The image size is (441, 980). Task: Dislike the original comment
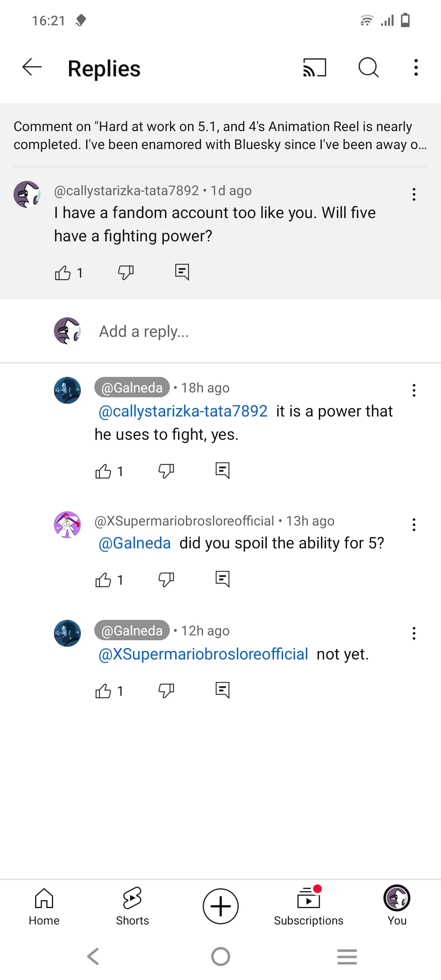click(125, 272)
